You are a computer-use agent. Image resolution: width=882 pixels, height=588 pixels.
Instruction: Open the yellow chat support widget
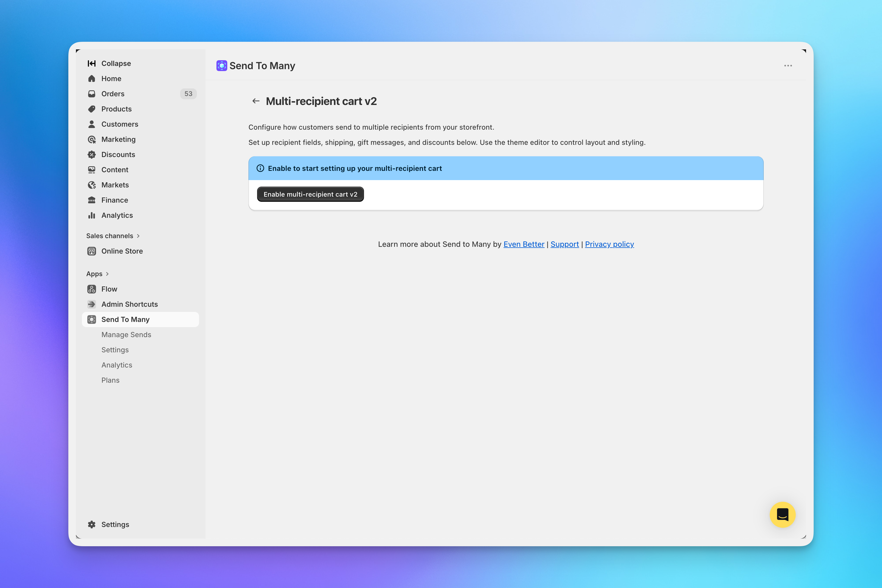(782, 514)
